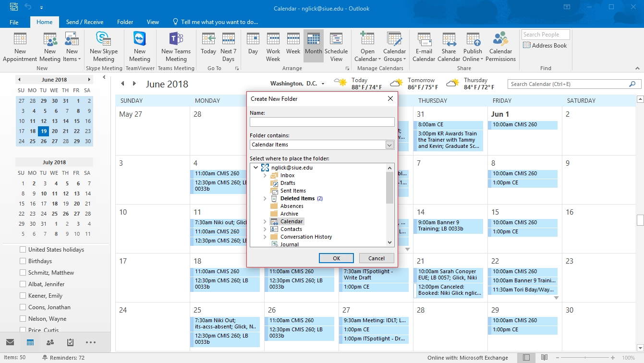Switch to the View ribbon tab
This screenshot has height=363, width=644.
(153, 22)
